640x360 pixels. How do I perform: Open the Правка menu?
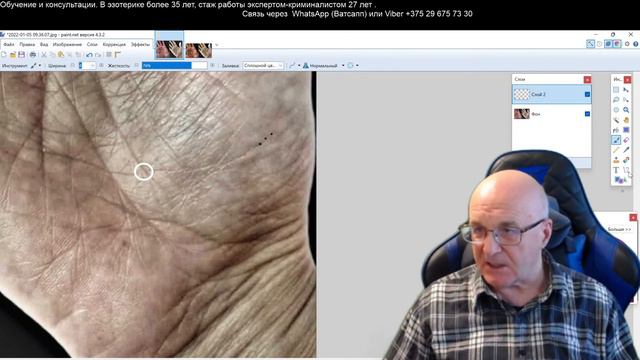(27, 44)
